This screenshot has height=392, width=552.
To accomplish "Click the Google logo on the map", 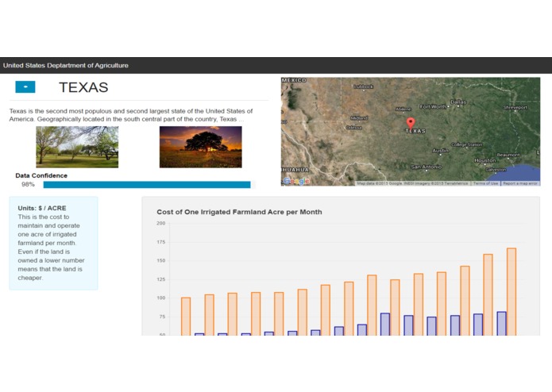I will point(296,181).
